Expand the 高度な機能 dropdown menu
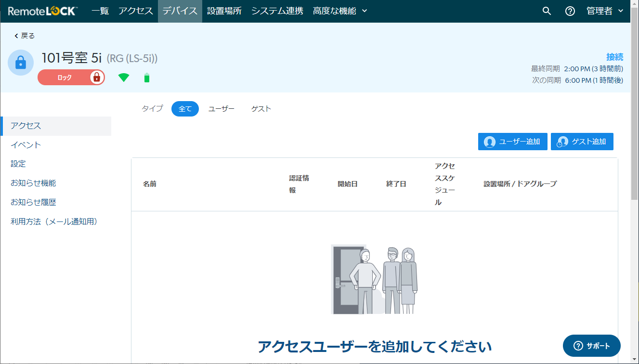 click(x=340, y=11)
